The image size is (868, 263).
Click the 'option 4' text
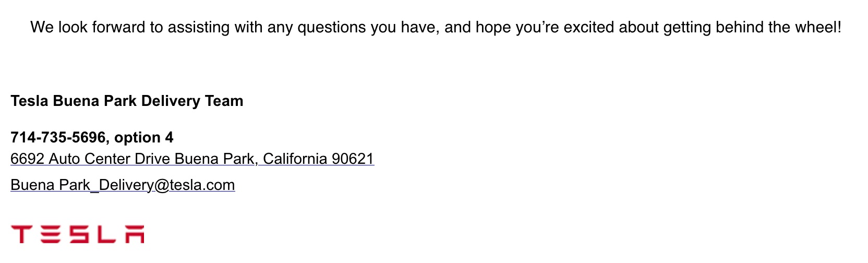(x=143, y=137)
